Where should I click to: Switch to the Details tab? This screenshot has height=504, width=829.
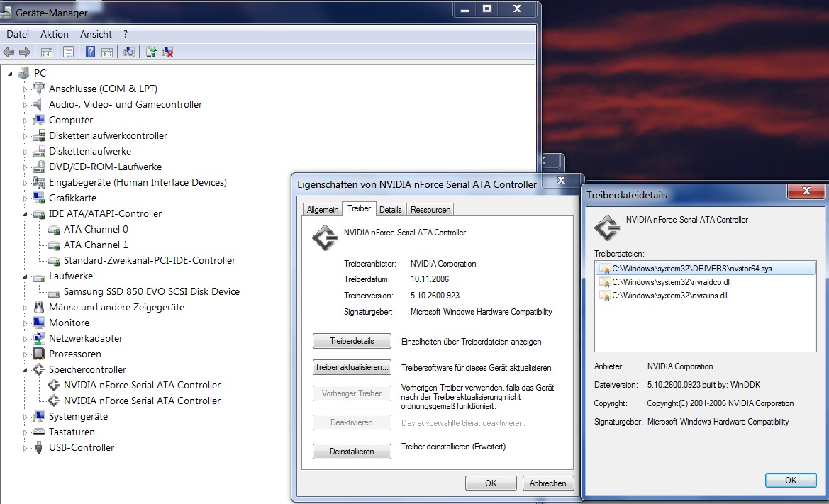[x=390, y=210]
